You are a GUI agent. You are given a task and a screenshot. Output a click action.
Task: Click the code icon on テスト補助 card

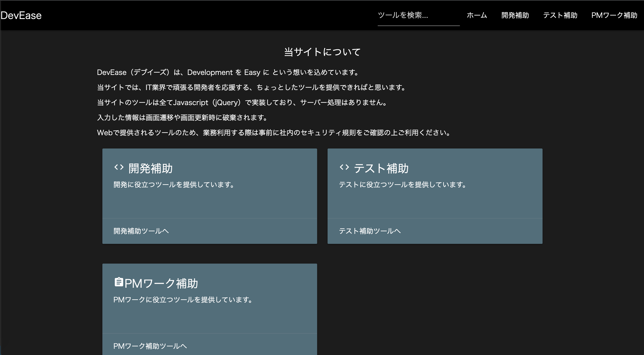pyautogui.click(x=345, y=167)
